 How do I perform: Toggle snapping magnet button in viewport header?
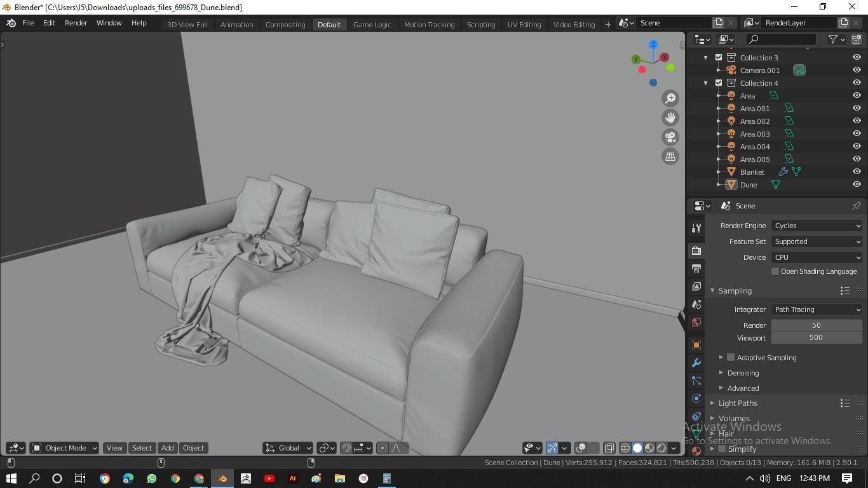pos(346,448)
